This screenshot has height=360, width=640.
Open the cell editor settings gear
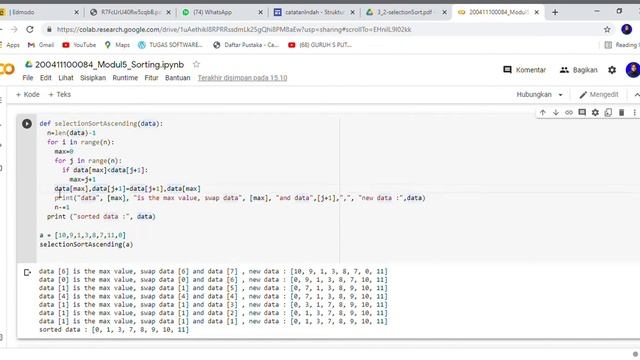[595, 113]
